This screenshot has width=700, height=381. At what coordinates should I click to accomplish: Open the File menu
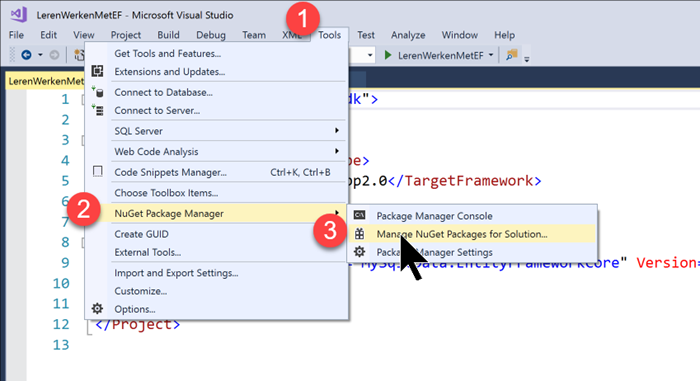click(17, 35)
